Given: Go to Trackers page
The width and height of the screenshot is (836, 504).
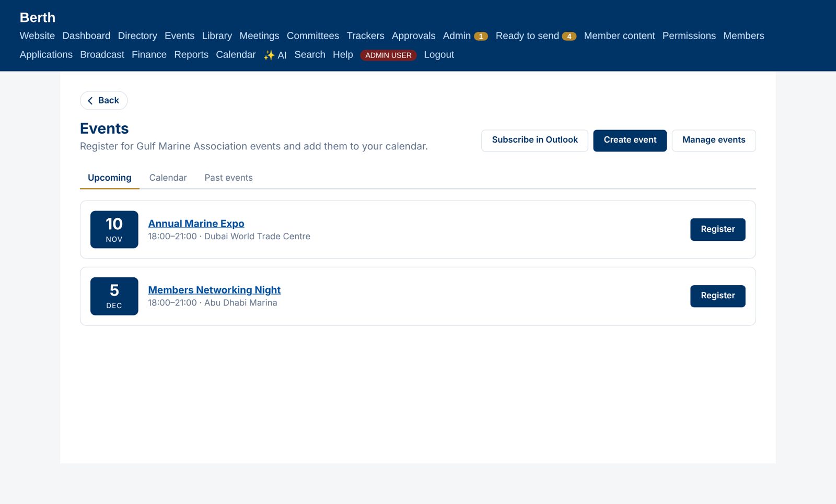Looking at the screenshot, I should pyautogui.click(x=365, y=36).
